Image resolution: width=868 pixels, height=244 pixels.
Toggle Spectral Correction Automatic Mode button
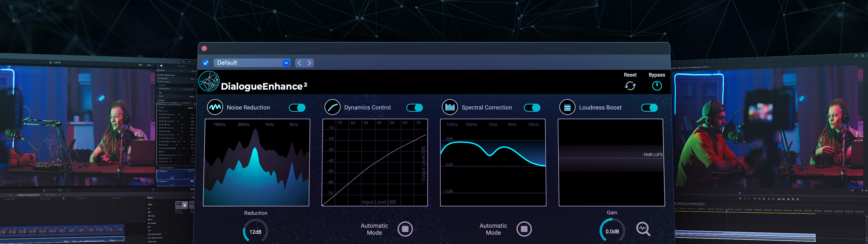point(524,229)
